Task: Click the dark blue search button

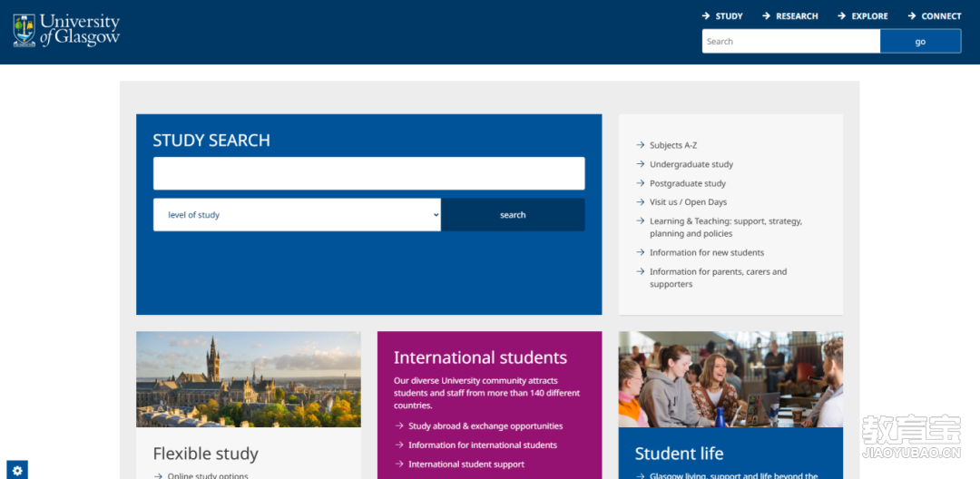Action: point(513,215)
